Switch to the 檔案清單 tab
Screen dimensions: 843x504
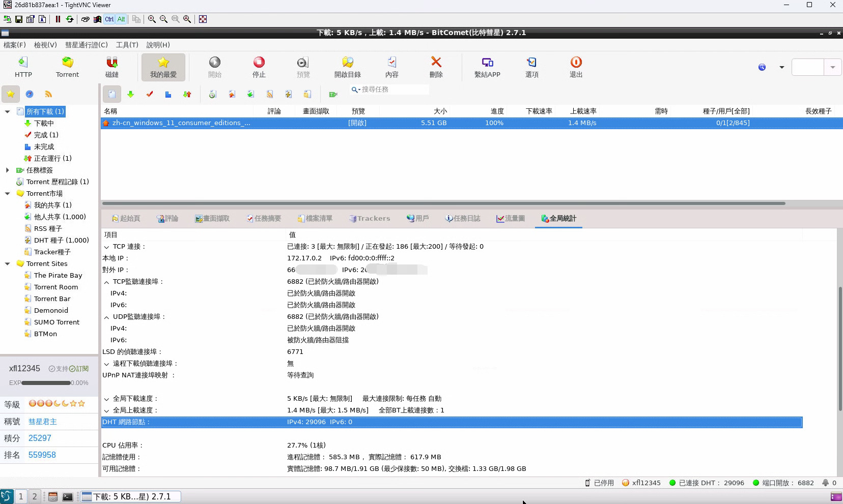pos(315,218)
